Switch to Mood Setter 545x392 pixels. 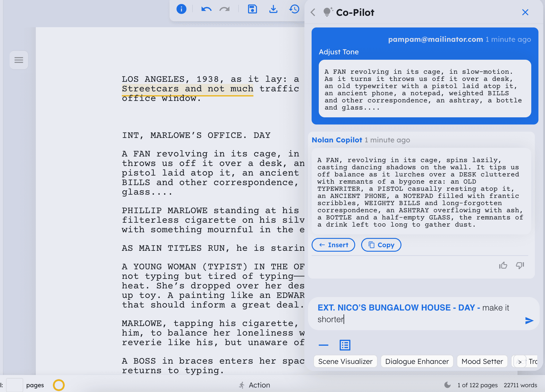482,361
